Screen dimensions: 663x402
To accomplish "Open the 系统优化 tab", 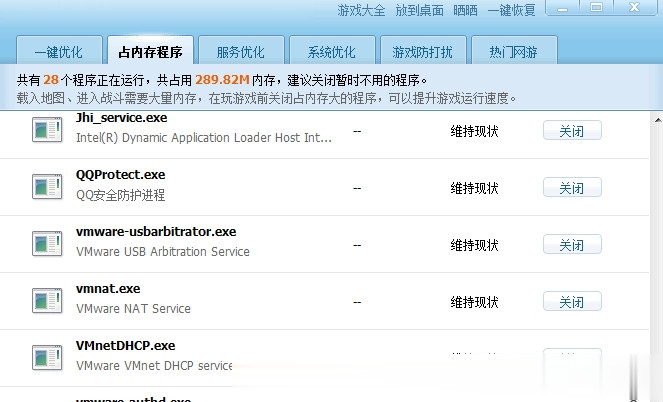I will (332, 51).
